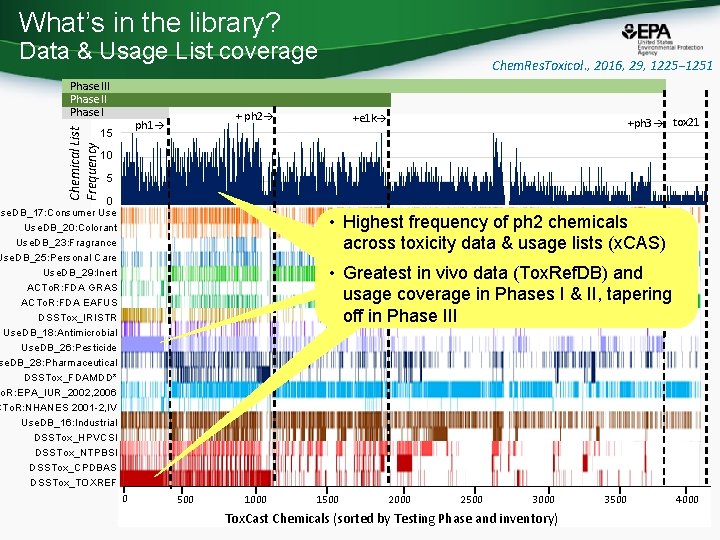Click the 'ACToR:FDA GRAS' row label
720x540 pixels.
(72, 288)
